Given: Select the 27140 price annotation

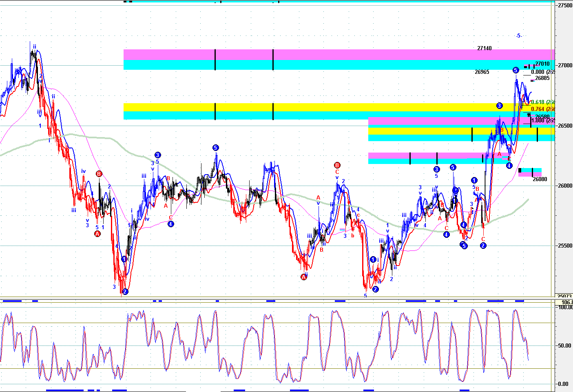Looking at the screenshot, I should tap(485, 48).
